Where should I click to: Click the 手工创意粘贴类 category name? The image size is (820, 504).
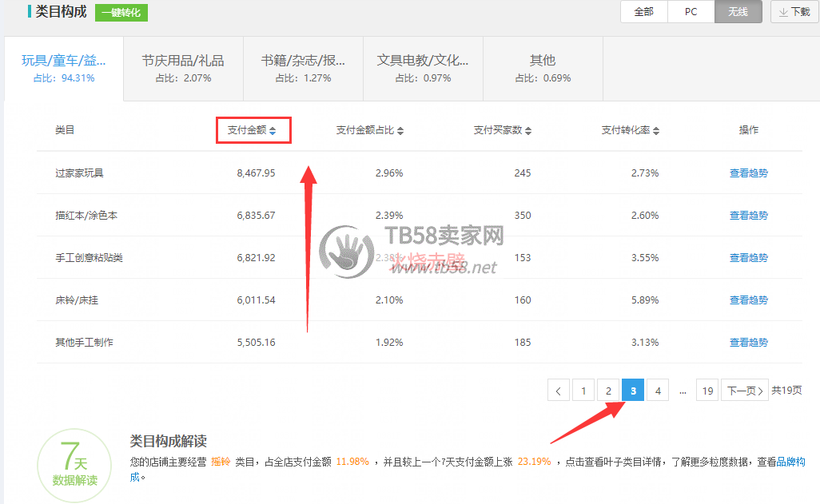click(89, 258)
